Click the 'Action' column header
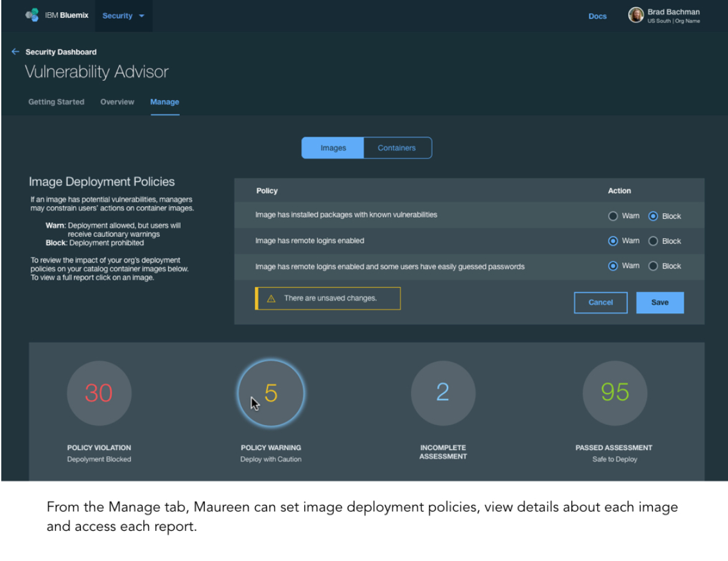 [x=620, y=191]
